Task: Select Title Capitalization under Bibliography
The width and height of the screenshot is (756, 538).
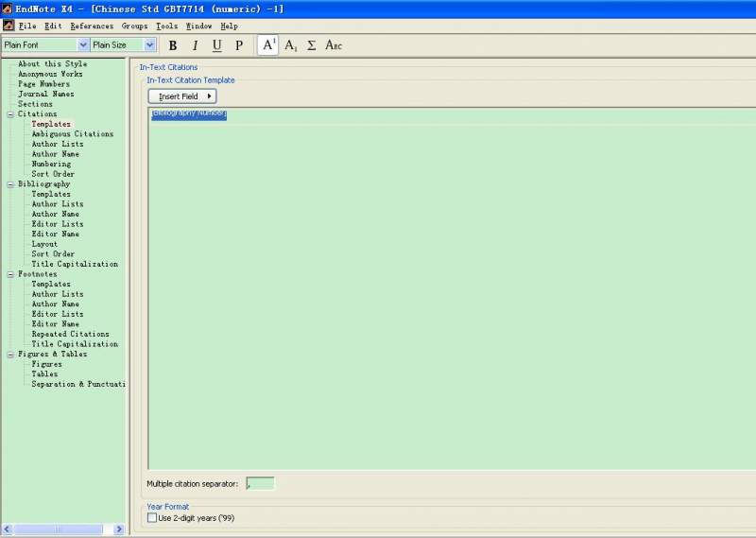Action: point(75,264)
